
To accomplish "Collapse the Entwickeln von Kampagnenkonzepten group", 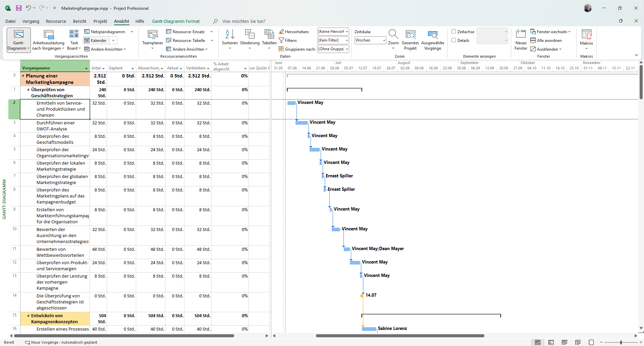I will pyautogui.click(x=29, y=315).
